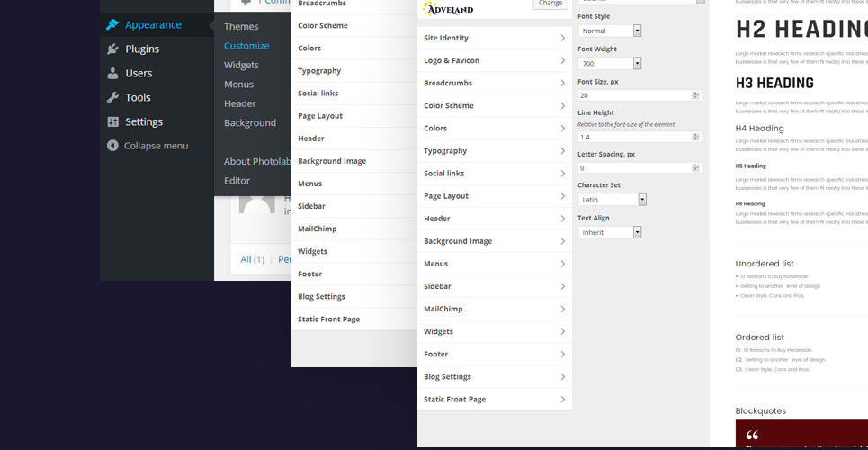
Task: Click the Plugins plug icon
Action: (x=112, y=49)
